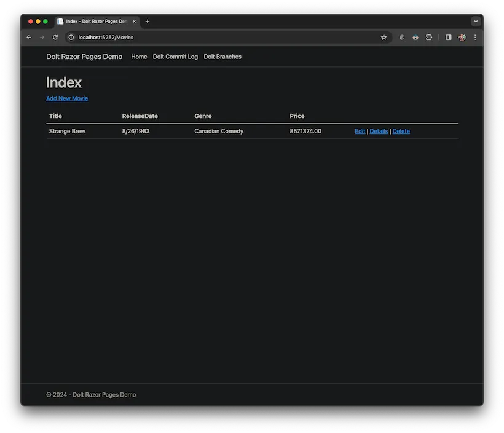Open the browser side panel icon
This screenshot has height=433, width=504.
(449, 37)
